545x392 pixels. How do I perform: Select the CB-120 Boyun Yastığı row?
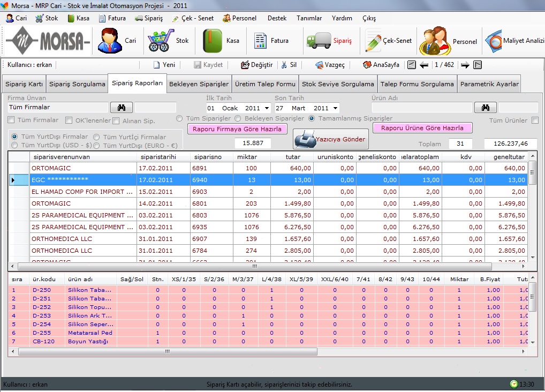[x=268, y=342]
